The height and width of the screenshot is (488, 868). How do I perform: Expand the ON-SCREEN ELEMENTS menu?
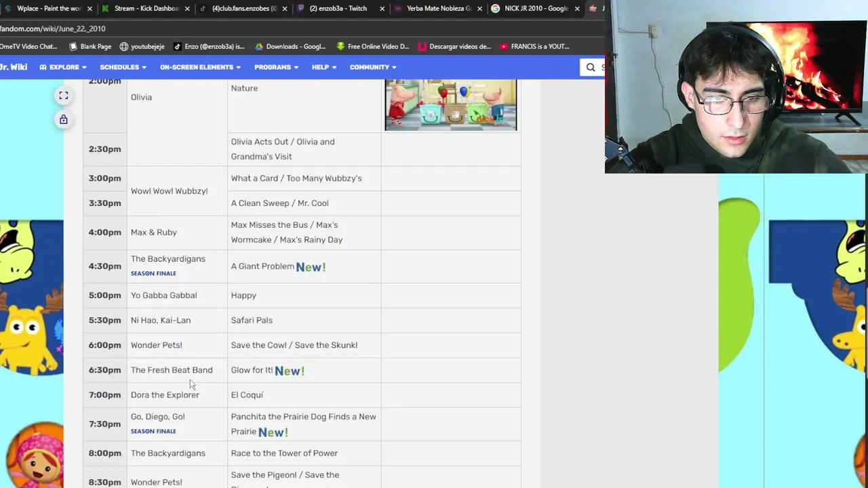201,67
